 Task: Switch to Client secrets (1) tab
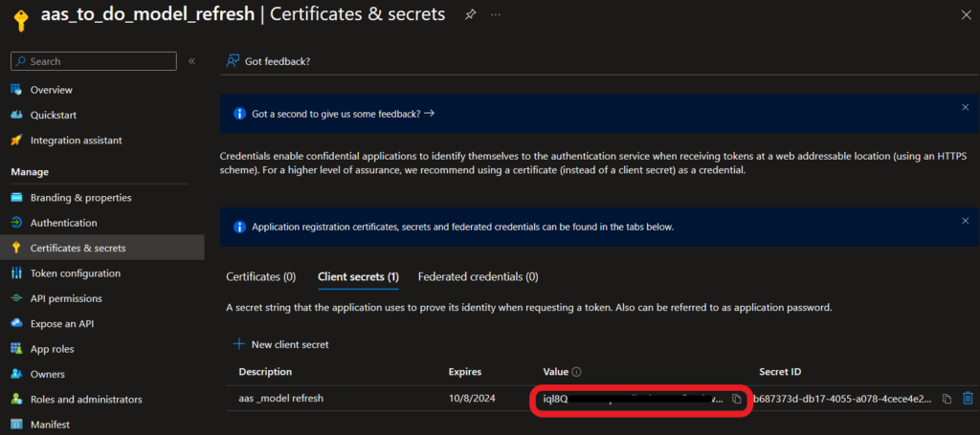pos(358,276)
